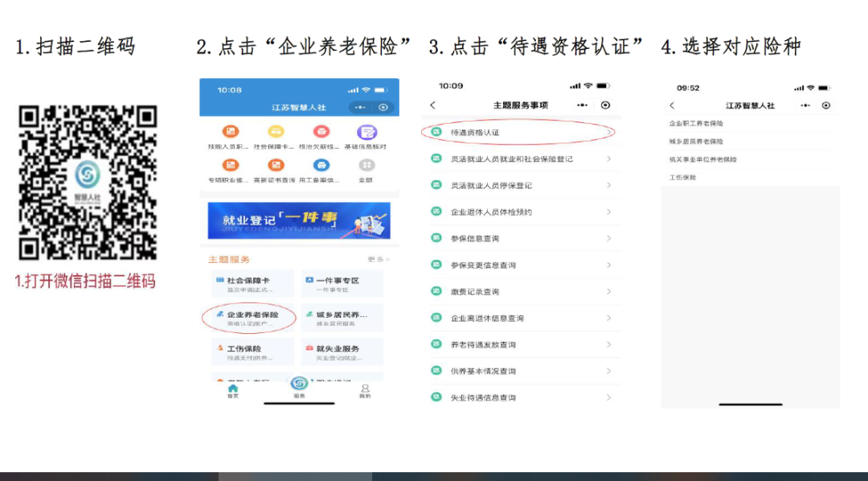The image size is (868, 481).
Task: Tap the circular target on the 主题服务事项 header
Action: pyautogui.click(x=606, y=105)
